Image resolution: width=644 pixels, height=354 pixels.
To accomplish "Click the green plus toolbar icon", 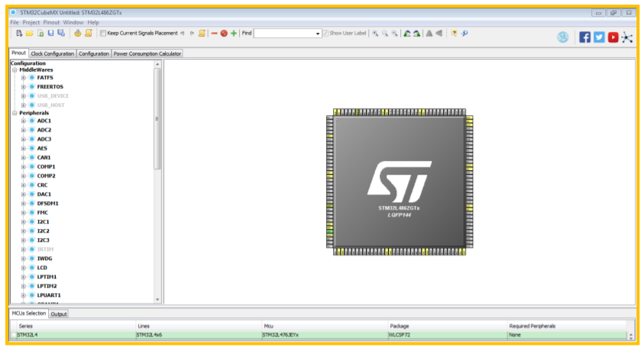I will coord(234,34).
